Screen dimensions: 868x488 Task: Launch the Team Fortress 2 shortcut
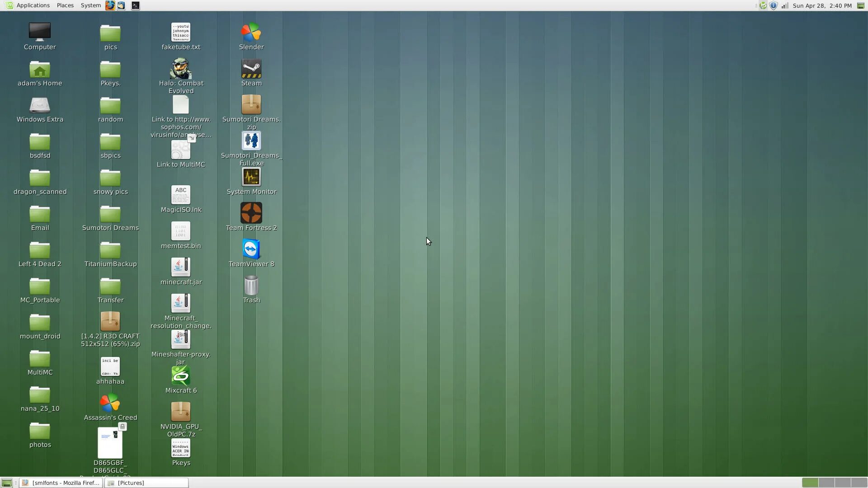[251, 213]
